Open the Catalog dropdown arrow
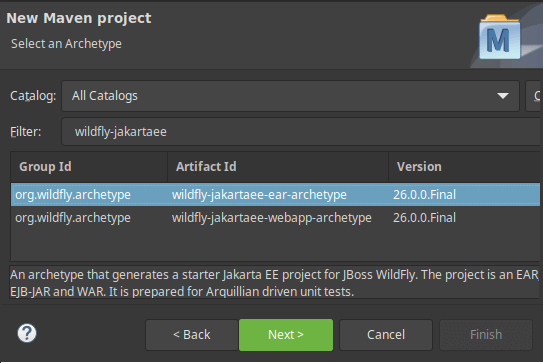Viewport: 543px width, 363px height. pos(502,96)
